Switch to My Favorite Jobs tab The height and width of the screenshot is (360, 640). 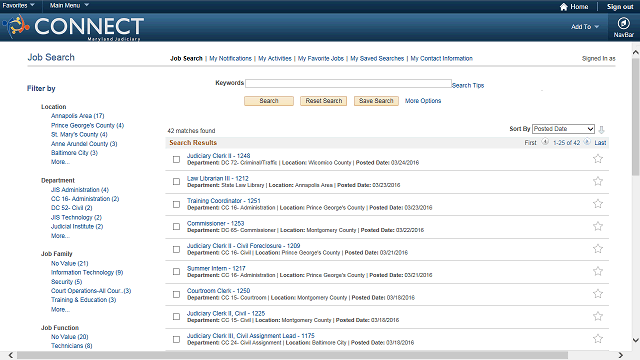pyautogui.click(x=321, y=58)
